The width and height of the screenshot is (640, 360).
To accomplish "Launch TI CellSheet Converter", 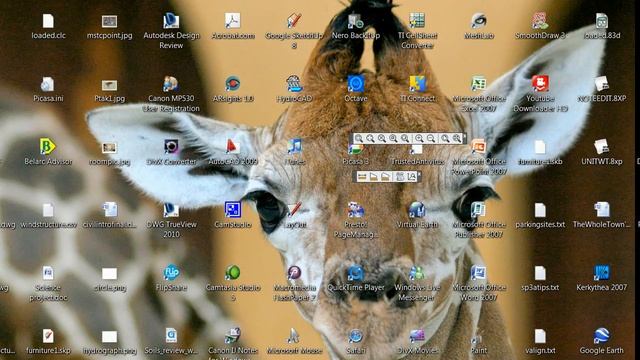I will [x=417, y=21].
